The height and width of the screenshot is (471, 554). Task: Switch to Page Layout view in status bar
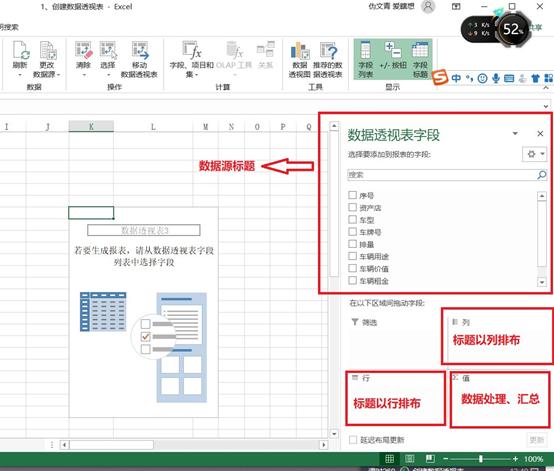click(x=410, y=459)
